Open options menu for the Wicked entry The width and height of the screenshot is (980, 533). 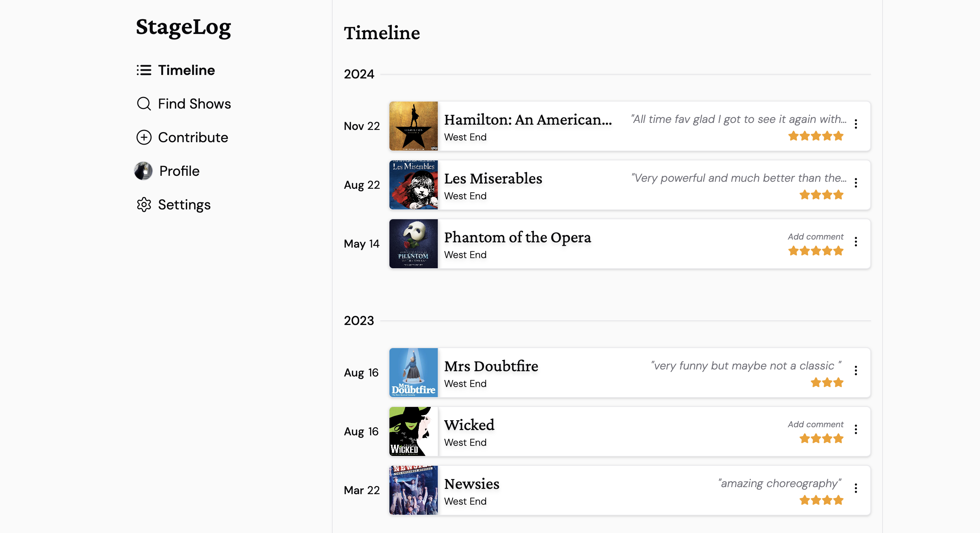click(x=856, y=430)
